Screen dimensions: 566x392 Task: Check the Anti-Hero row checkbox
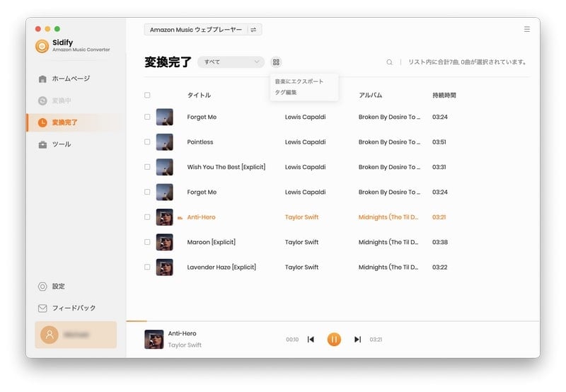click(x=147, y=217)
